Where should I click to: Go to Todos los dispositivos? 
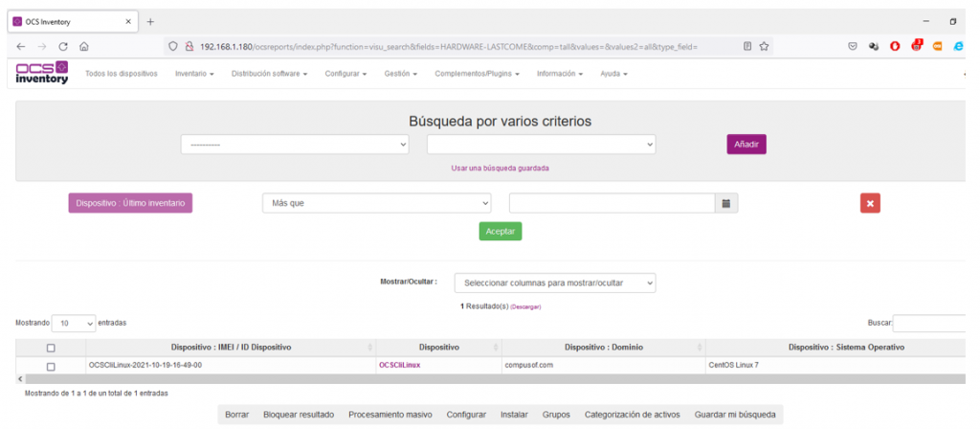122,74
